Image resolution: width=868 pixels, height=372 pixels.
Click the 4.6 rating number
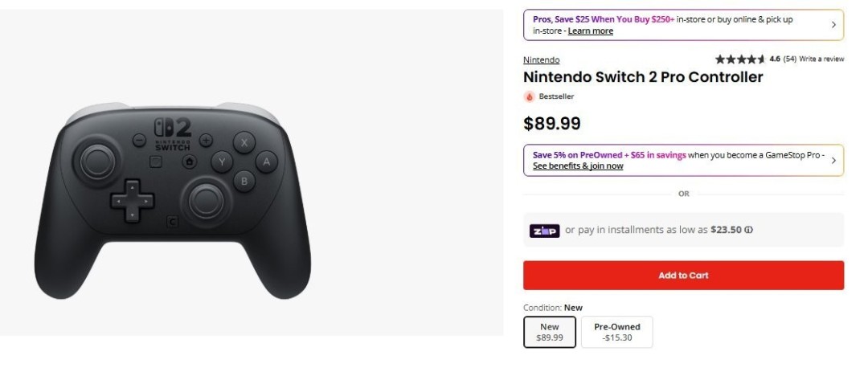[775, 59]
